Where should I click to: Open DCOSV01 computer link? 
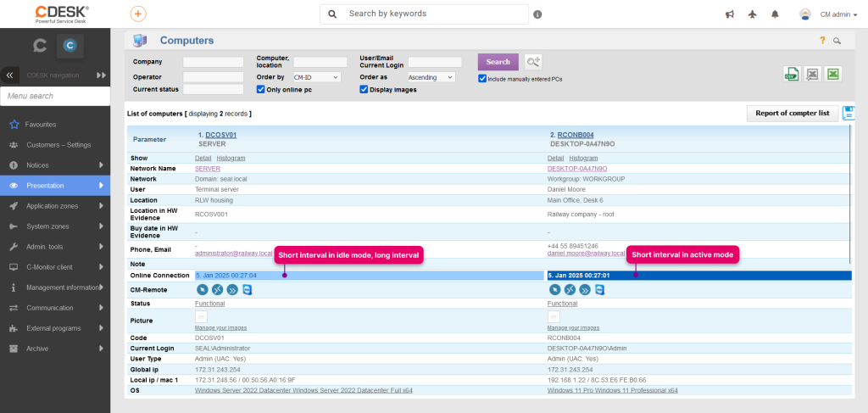pyautogui.click(x=221, y=135)
